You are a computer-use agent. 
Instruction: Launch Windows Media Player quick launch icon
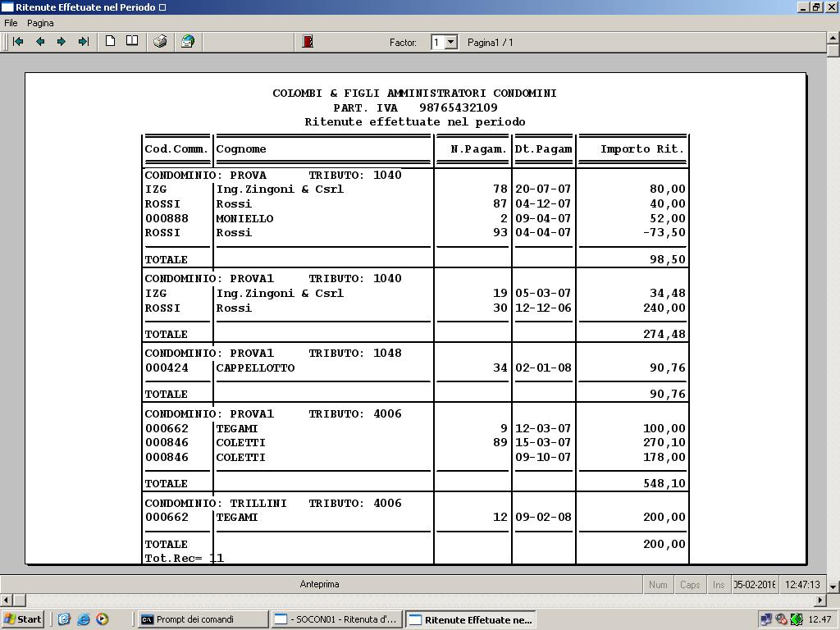pos(102,619)
